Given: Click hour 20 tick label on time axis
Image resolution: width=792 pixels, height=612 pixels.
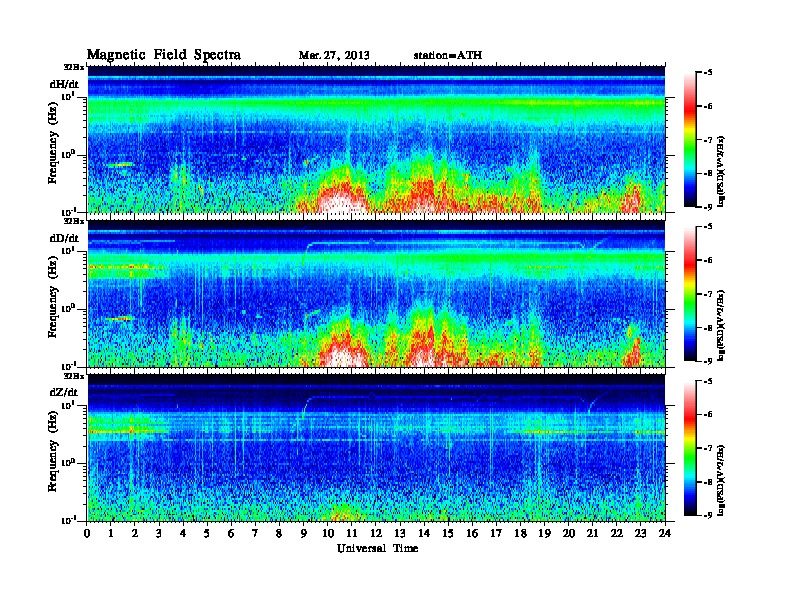Looking at the screenshot, I should 569,533.
